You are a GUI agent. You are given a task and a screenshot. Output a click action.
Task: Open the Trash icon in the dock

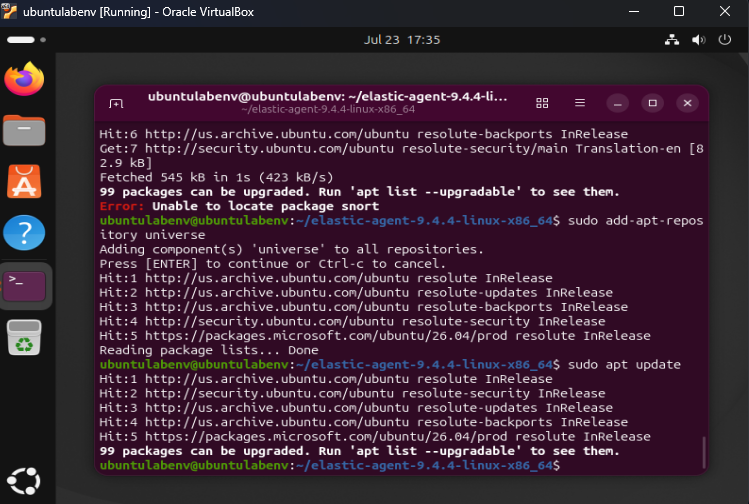click(x=24, y=337)
